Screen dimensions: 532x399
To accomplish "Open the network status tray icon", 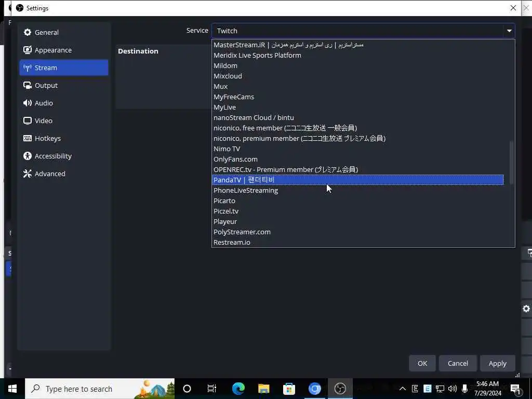I will 440,389.
